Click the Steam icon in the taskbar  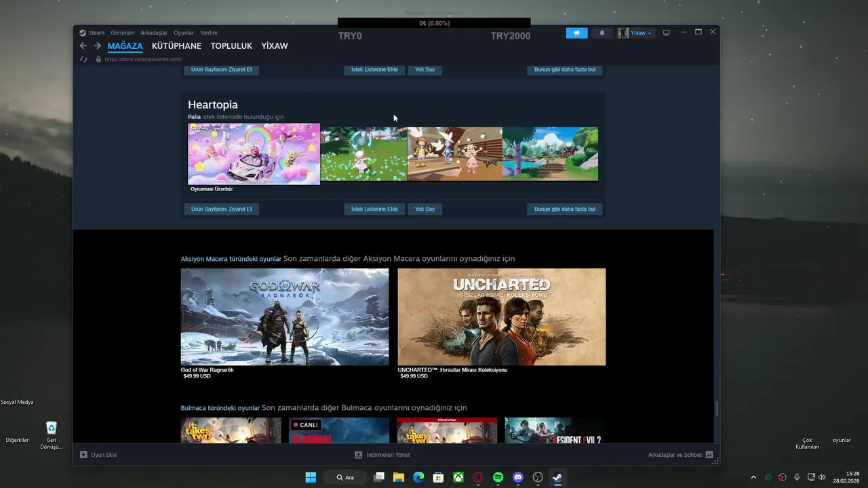[x=557, y=477]
